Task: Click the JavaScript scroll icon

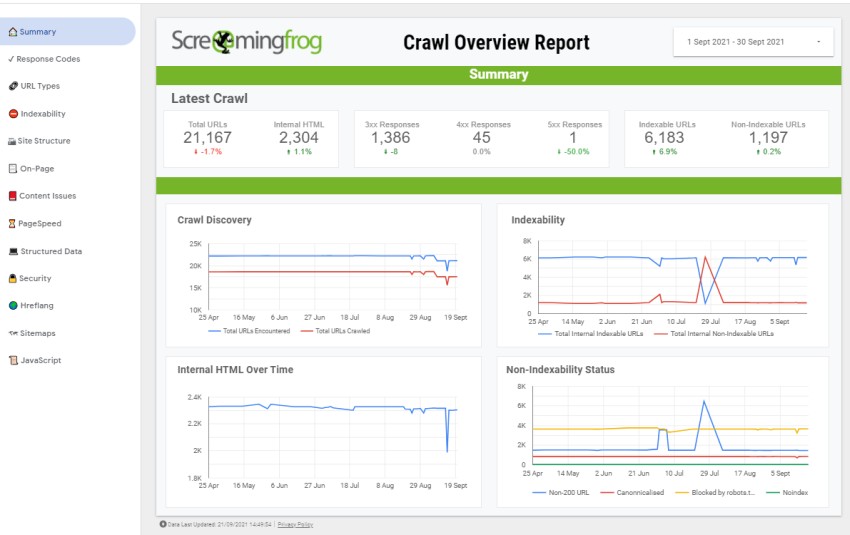Action: pyautogui.click(x=14, y=360)
